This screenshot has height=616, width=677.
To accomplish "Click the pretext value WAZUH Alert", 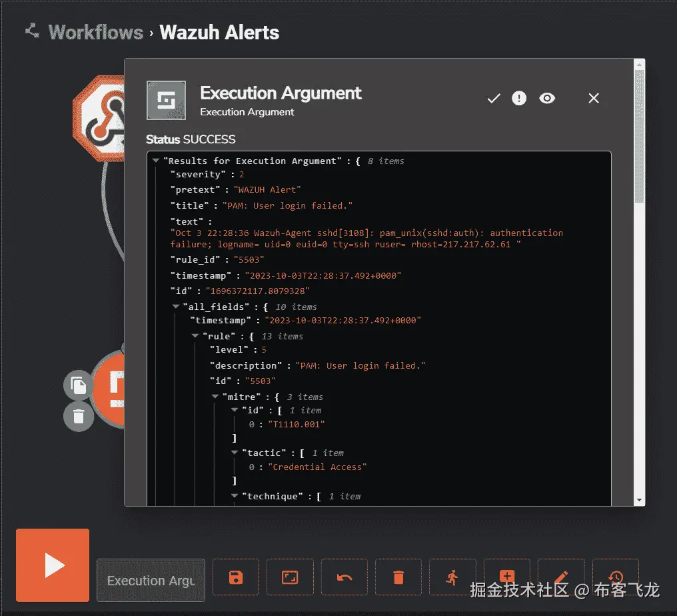I will [x=267, y=189].
